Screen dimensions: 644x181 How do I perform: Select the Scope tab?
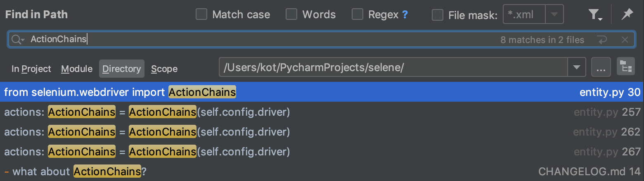164,69
